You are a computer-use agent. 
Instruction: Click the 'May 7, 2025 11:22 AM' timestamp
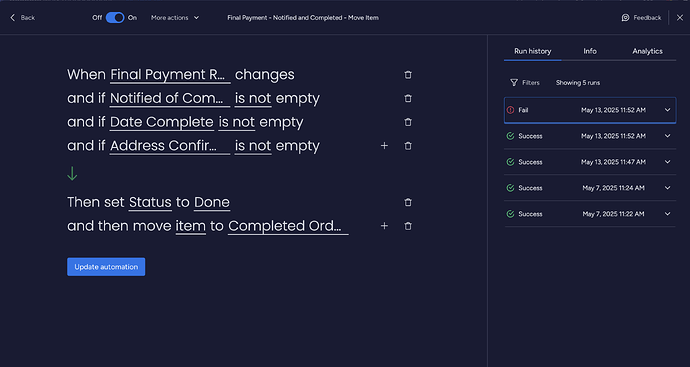(x=613, y=214)
